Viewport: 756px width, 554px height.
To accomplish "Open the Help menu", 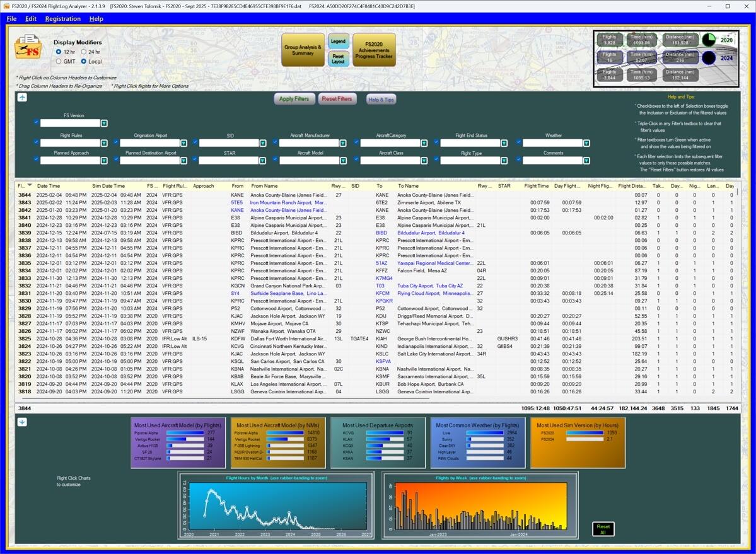I will (96, 19).
